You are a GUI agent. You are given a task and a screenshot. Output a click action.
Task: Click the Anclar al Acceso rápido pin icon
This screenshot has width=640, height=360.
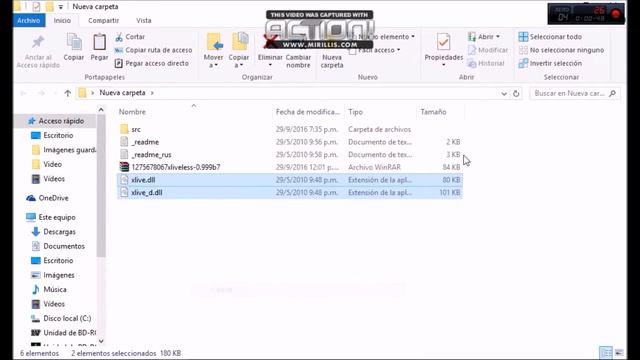pyautogui.click(x=38, y=42)
